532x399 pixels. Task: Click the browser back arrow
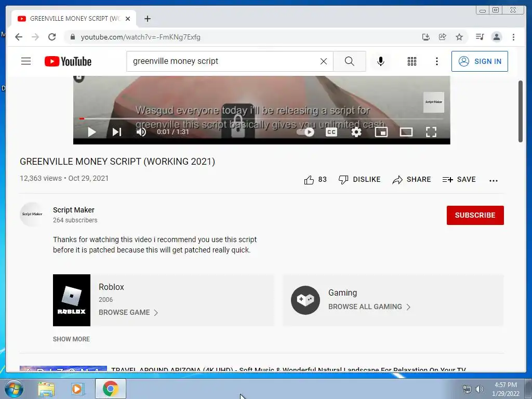19,37
